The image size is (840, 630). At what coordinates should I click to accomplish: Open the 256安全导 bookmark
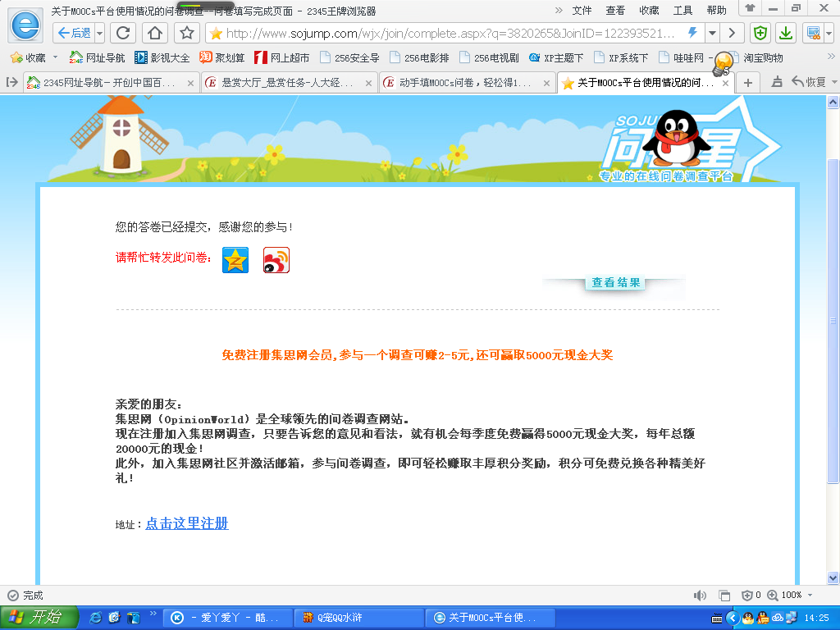[x=349, y=57]
